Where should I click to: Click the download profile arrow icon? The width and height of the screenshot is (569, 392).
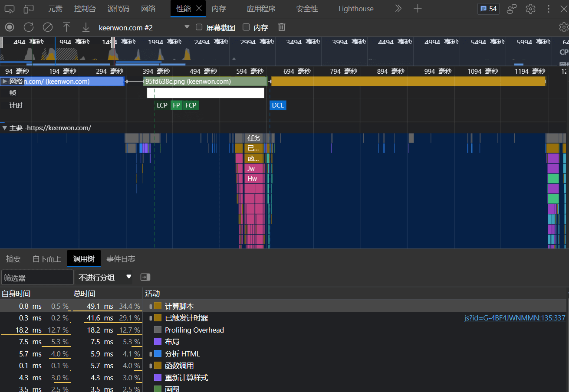[x=86, y=27]
